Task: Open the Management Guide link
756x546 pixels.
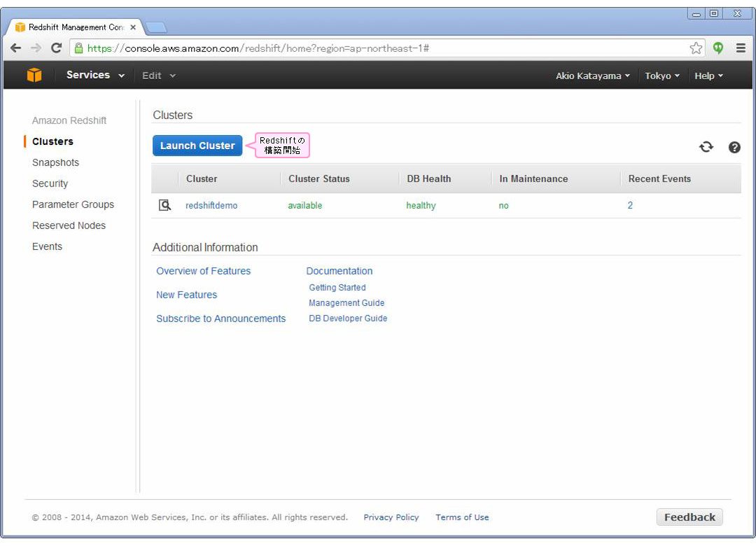Action: tap(346, 303)
